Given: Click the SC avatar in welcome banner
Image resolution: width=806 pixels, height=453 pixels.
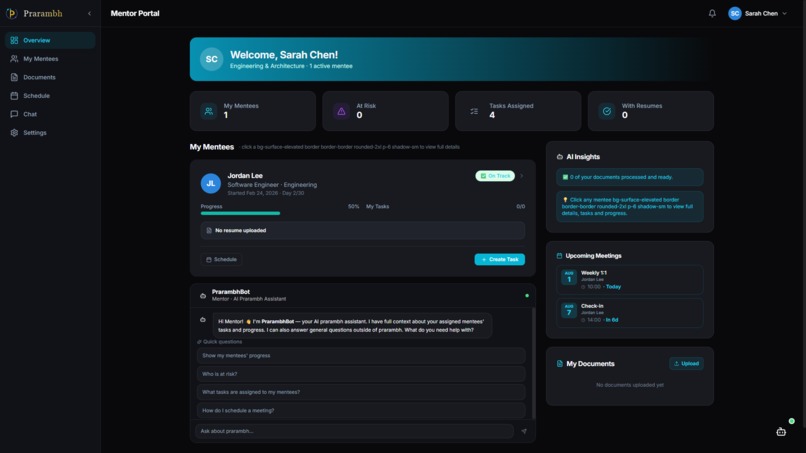Looking at the screenshot, I should (x=211, y=59).
